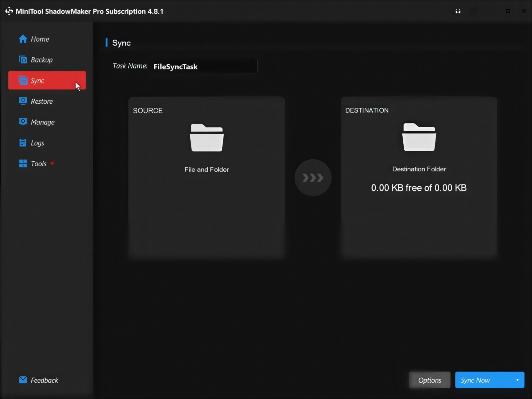Click the destination folder icon
The height and width of the screenshot is (399, 532).
tap(419, 137)
